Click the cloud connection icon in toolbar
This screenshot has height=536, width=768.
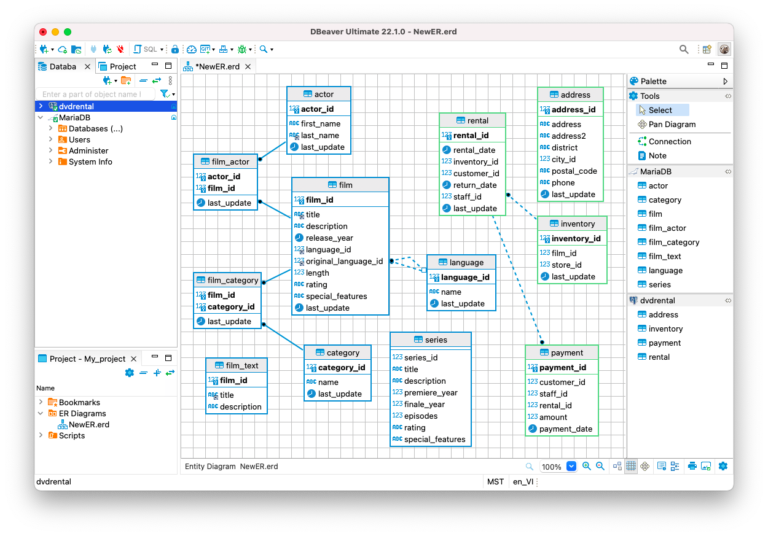point(62,49)
